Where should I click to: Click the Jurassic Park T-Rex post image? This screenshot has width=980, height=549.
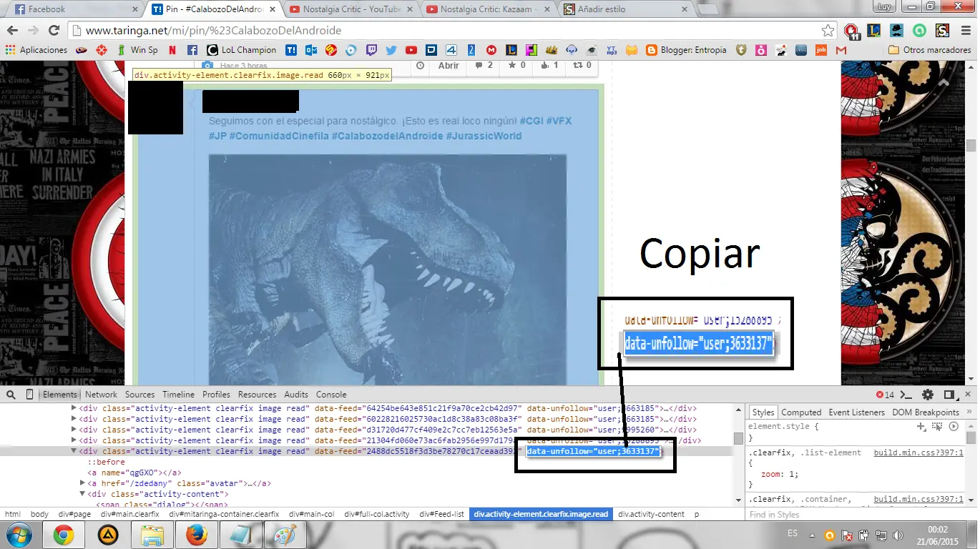(388, 270)
